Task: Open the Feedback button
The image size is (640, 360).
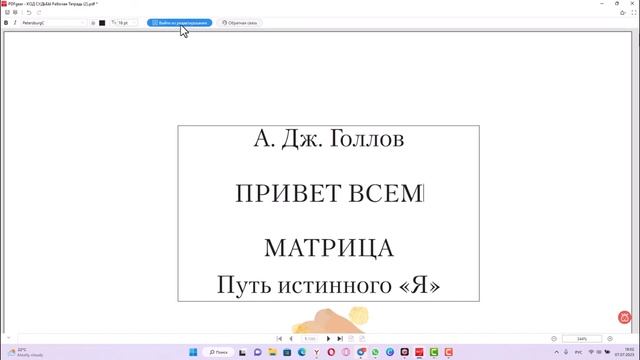Action: coord(240,23)
